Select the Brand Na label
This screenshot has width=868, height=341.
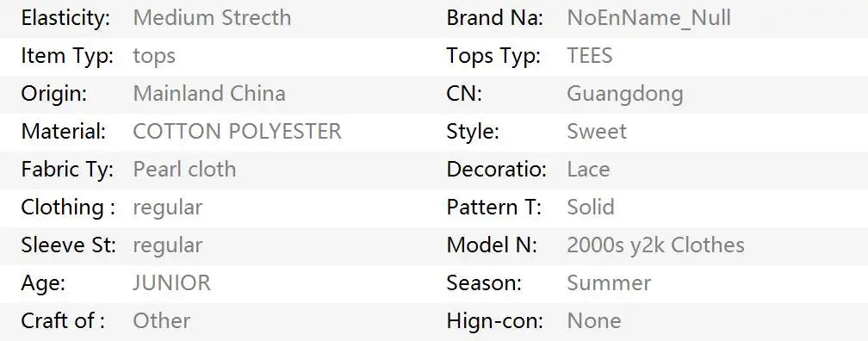[495, 18]
